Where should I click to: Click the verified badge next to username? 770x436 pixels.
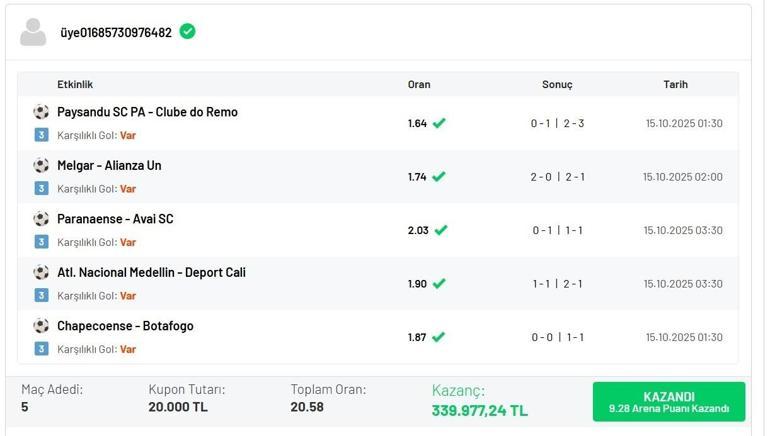coord(187,31)
